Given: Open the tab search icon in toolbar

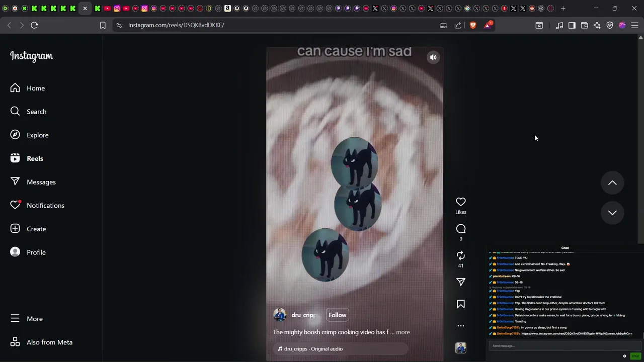Looking at the screenshot, I should tap(539, 25).
